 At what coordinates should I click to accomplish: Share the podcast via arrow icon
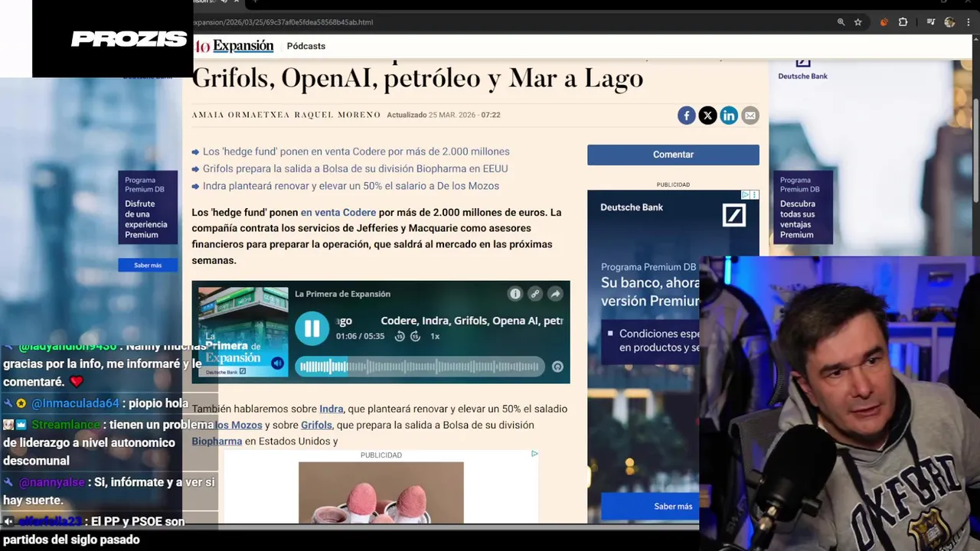pyautogui.click(x=555, y=294)
